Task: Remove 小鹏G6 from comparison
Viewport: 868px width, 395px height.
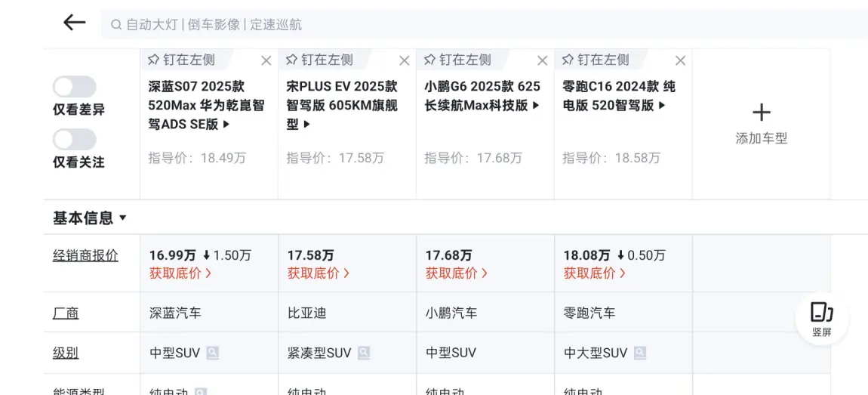Action: pyautogui.click(x=543, y=60)
